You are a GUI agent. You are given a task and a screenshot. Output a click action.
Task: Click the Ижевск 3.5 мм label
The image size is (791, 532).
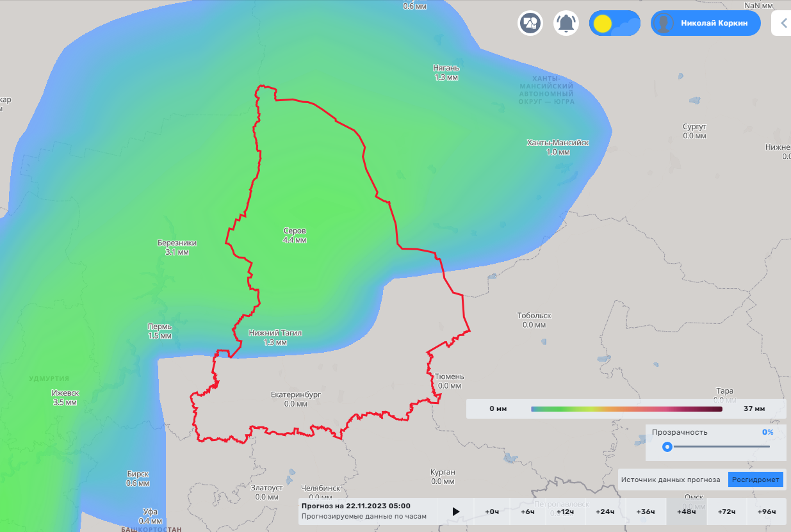click(65, 398)
